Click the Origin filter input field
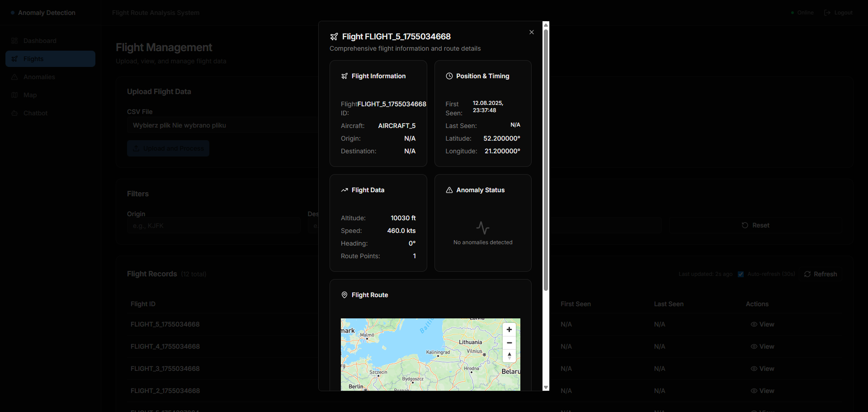This screenshot has width=868, height=412. 214,225
